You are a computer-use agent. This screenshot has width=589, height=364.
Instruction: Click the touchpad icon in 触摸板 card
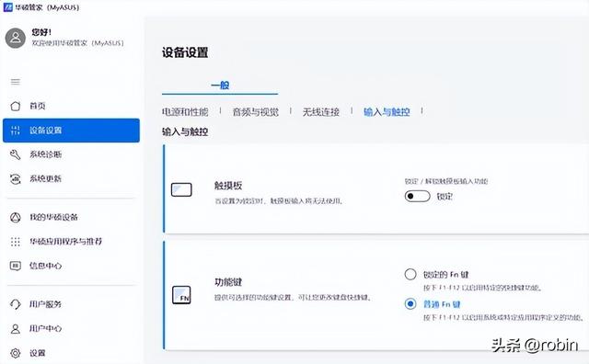181,190
